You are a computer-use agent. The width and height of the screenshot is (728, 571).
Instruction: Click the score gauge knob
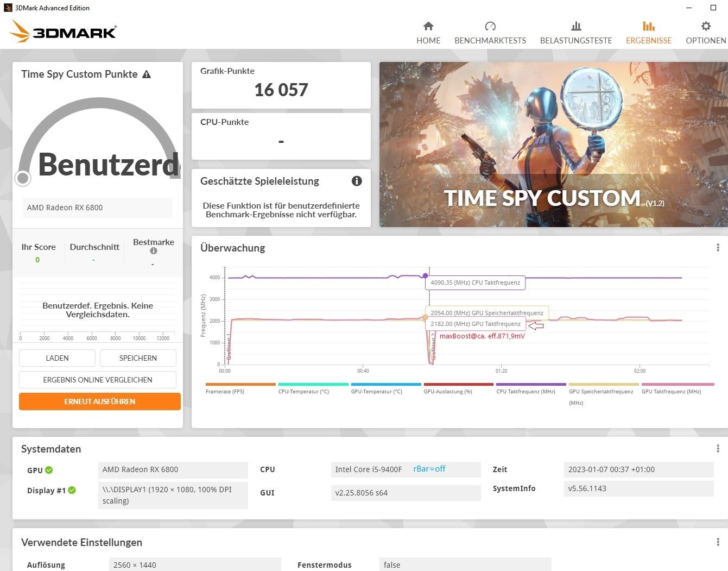click(x=23, y=178)
